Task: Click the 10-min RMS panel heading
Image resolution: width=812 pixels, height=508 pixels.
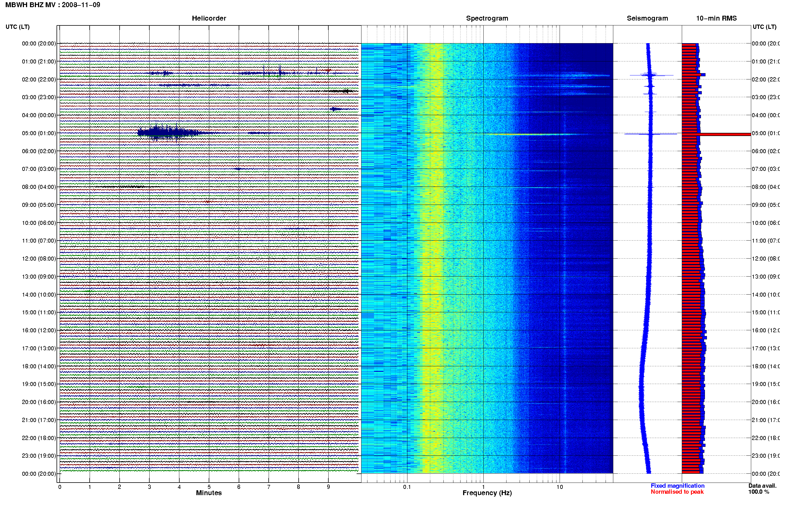Action: pyautogui.click(x=716, y=18)
